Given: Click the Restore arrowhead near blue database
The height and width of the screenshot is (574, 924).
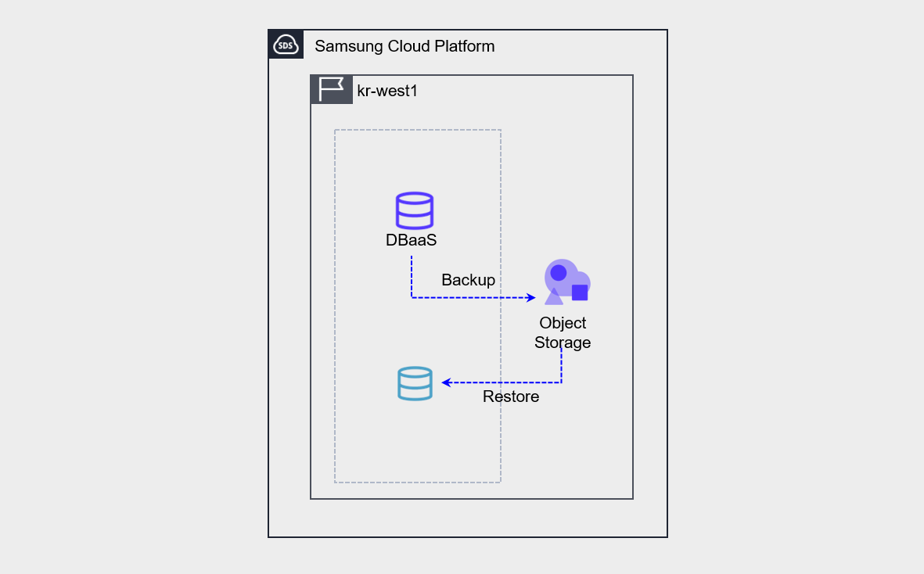Looking at the screenshot, I should pyautogui.click(x=447, y=382).
